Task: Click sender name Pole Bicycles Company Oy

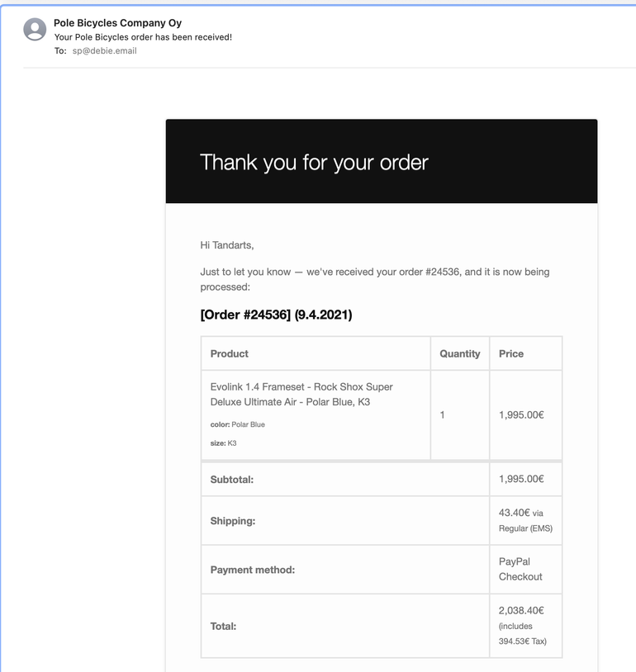Action: pyautogui.click(x=117, y=23)
